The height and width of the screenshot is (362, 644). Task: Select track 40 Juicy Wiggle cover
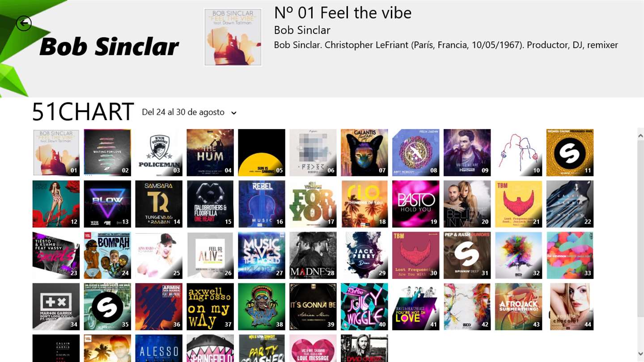point(364,307)
